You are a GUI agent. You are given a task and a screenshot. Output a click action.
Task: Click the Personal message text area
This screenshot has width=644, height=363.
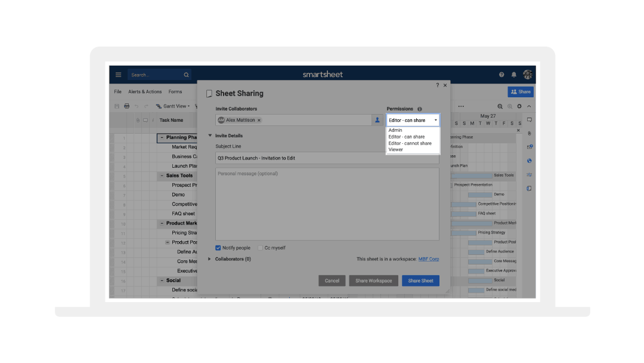coord(327,204)
